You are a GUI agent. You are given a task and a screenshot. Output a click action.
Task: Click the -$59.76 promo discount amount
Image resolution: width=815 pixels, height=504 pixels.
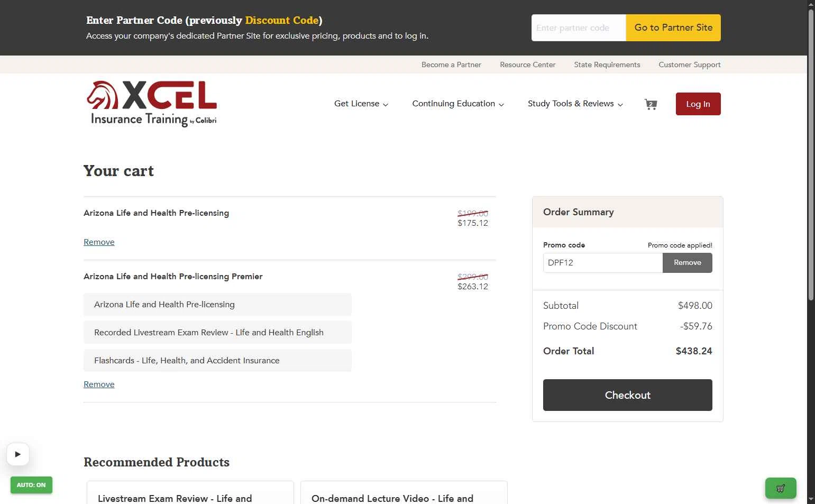click(x=696, y=326)
